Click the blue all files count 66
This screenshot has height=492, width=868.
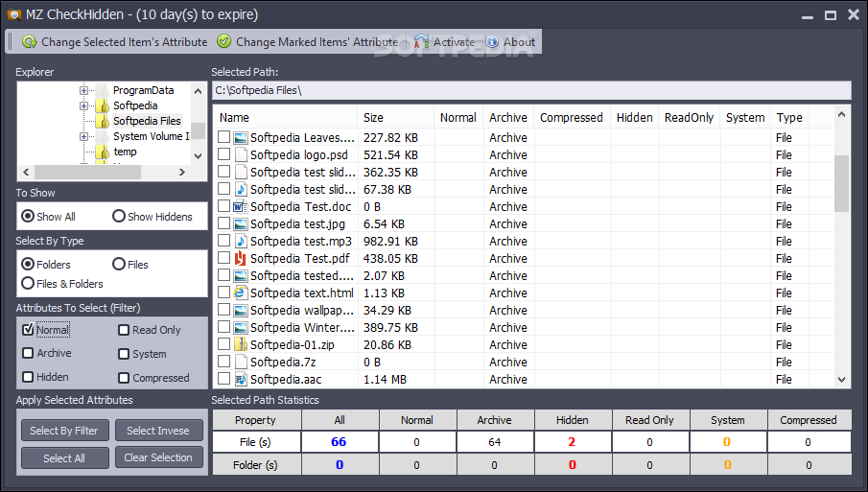click(339, 442)
